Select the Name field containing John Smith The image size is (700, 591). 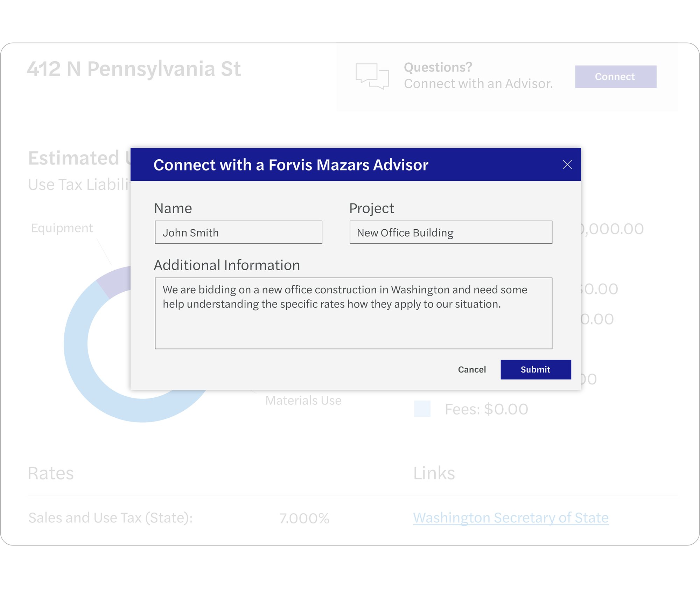[238, 232]
